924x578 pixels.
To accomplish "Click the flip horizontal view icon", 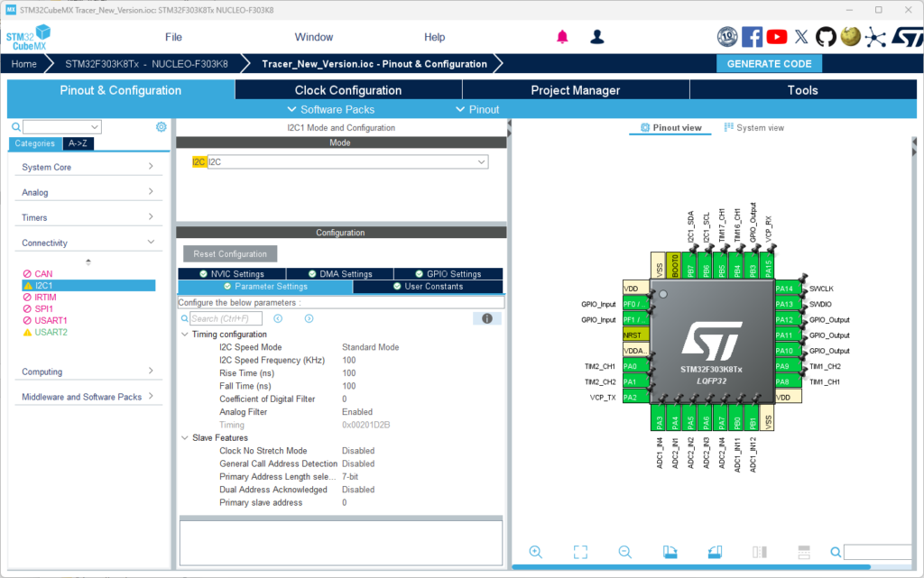I will click(760, 552).
